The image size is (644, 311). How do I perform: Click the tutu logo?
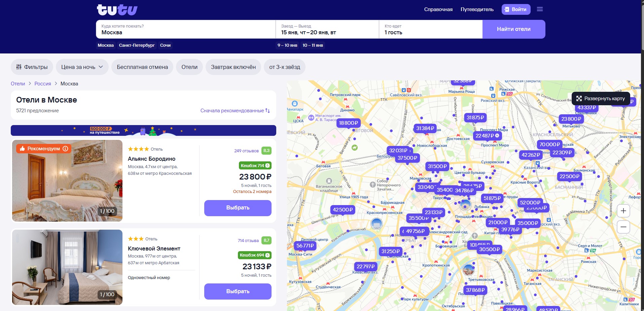[117, 10]
